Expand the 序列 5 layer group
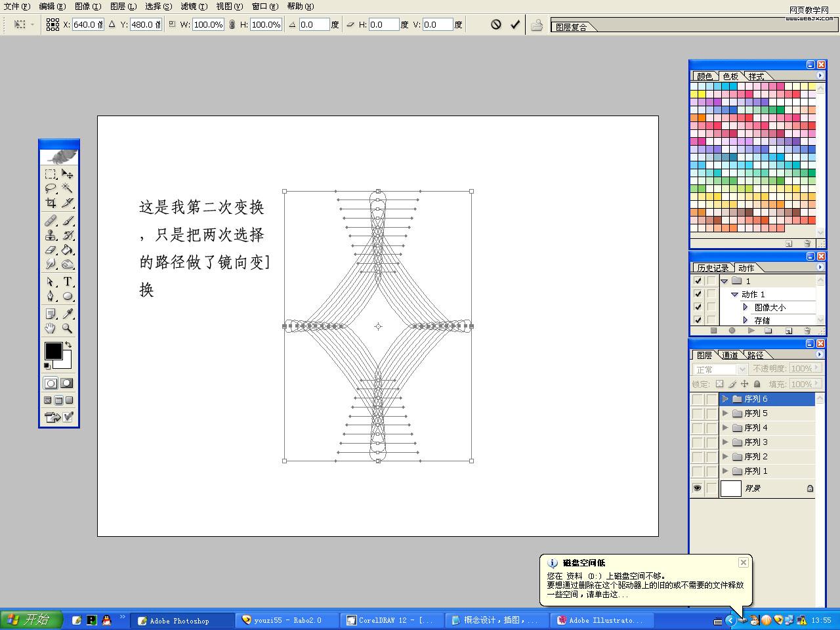Image resolution: width=840 pixels, height=630 pixels. click(725, 413)
